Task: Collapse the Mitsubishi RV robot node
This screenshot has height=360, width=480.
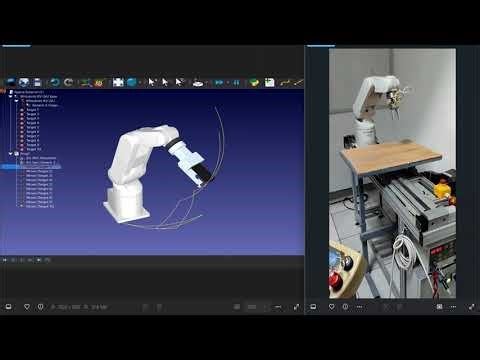Action: (16, 101)
